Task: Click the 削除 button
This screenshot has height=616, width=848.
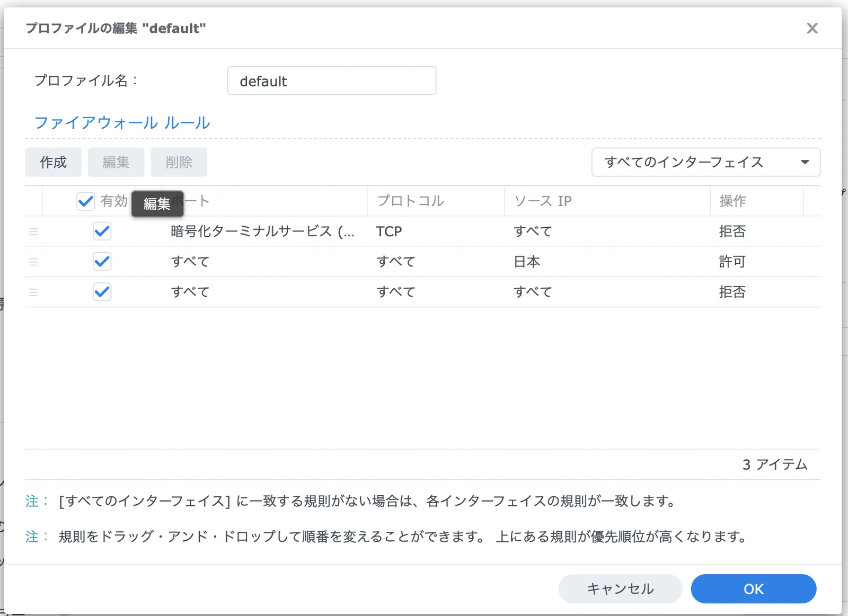Action: 179,162
